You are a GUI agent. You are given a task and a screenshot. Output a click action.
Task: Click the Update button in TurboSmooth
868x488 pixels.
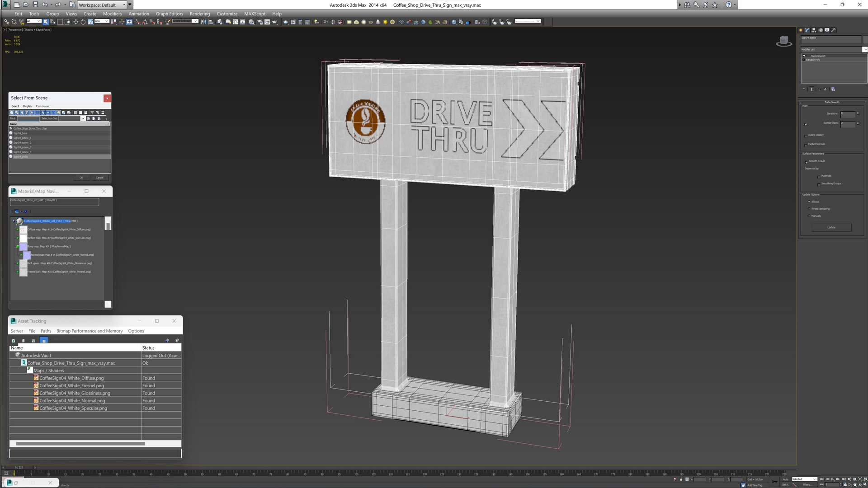pyautogui.click(x=831, y=227)
